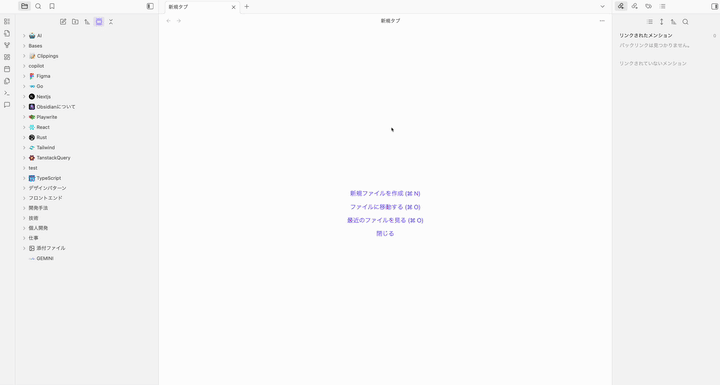
Task: Open the bookmarks pane icon
Action: 52,6
